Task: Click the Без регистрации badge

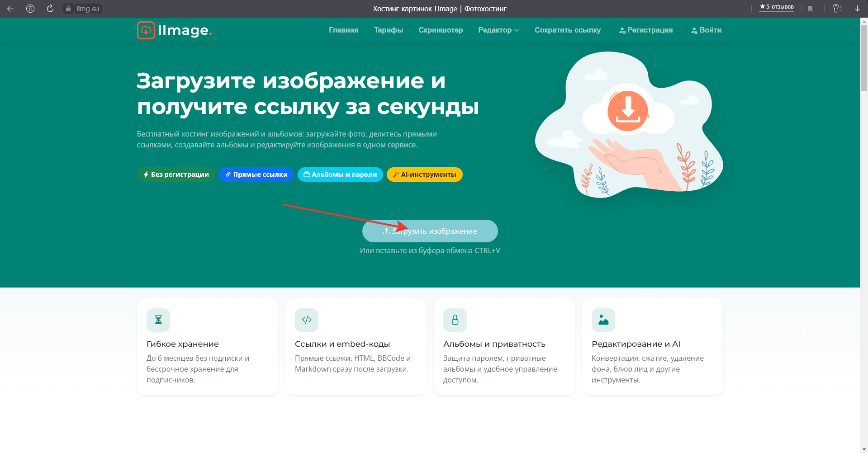Action: coord(176,175)
